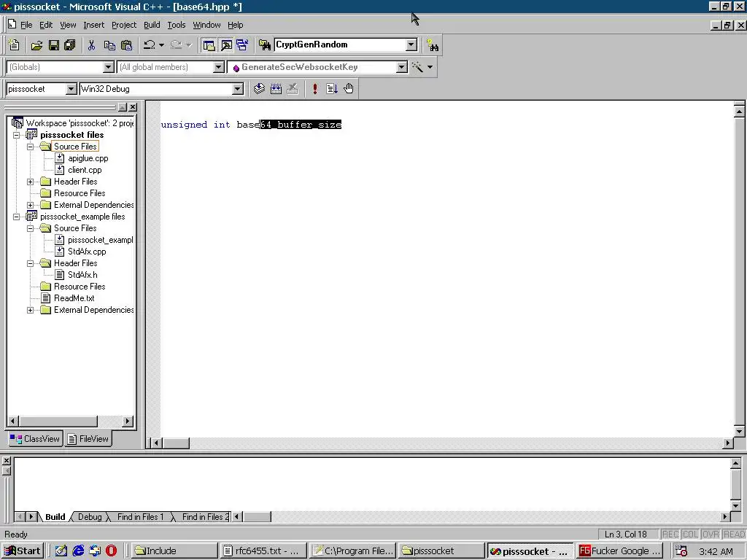Switch to Include folder taskbar window
The image size is (747, 560).
173,551
